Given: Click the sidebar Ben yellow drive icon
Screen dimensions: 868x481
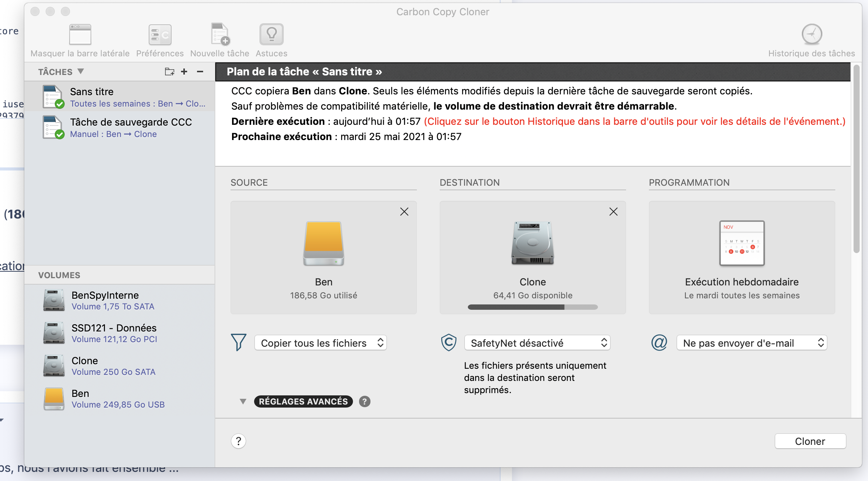Looking at the screenshot, I should click(54, 399).
